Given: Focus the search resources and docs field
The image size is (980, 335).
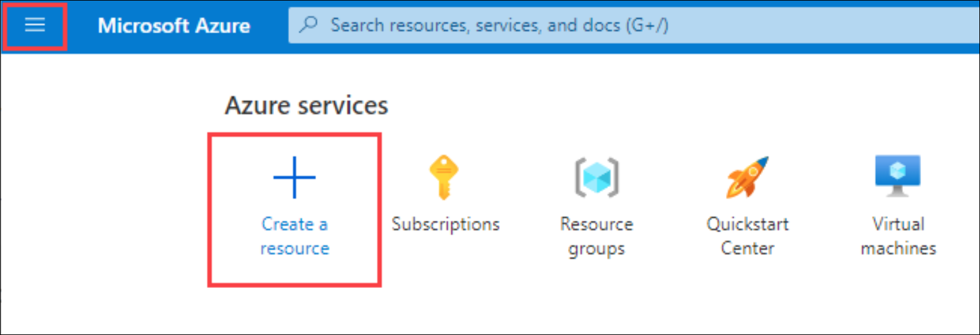Looking at the screenshot, I should (633, 25).
